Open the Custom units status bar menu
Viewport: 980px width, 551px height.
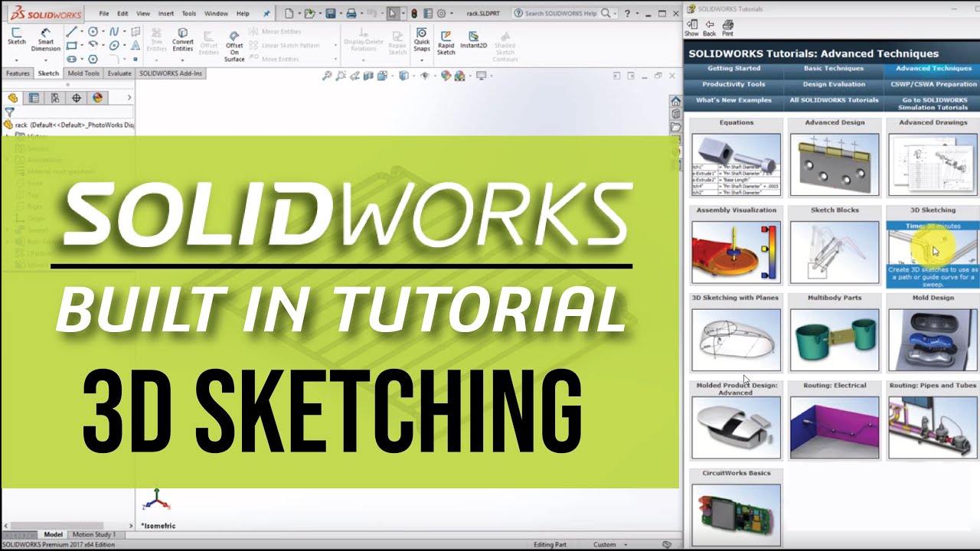(x=609, y=544)
